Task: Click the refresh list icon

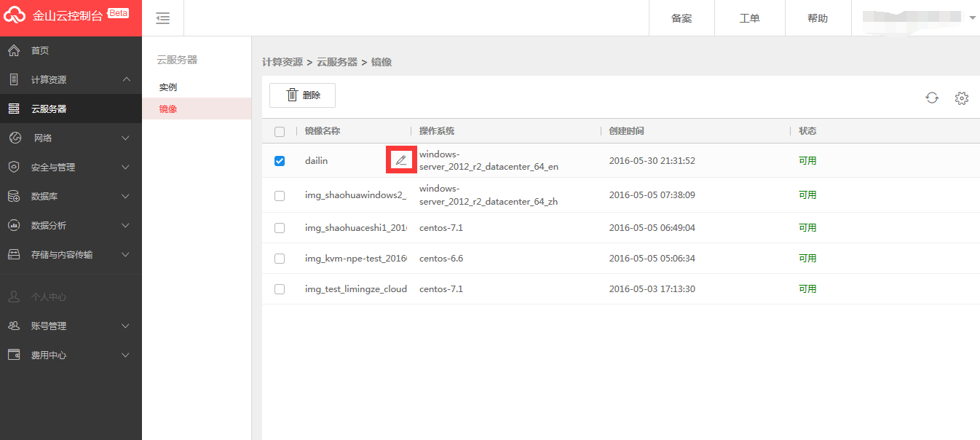Action: pyautogui.click(x=932, y=98)
